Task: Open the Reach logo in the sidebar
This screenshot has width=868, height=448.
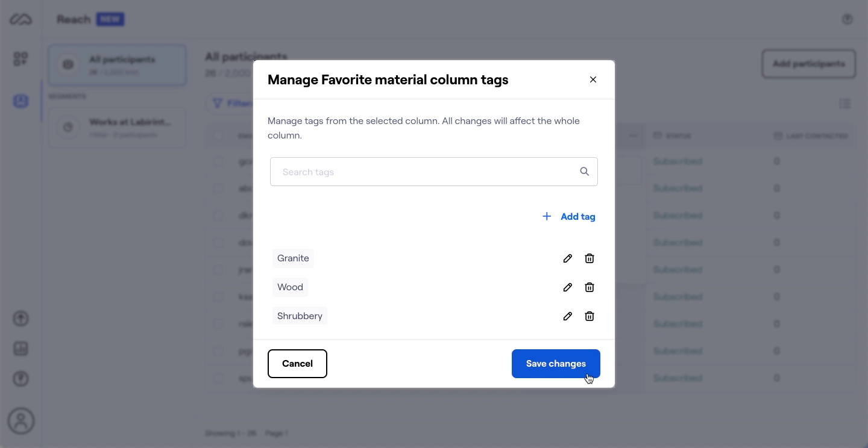Action: tap(21, 19)
